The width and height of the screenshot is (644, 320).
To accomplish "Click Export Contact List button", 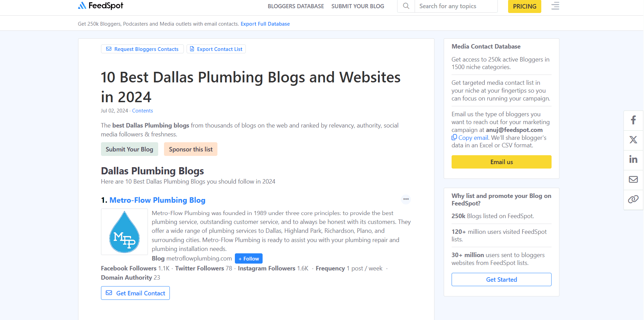I will click(x=216, y=49).
